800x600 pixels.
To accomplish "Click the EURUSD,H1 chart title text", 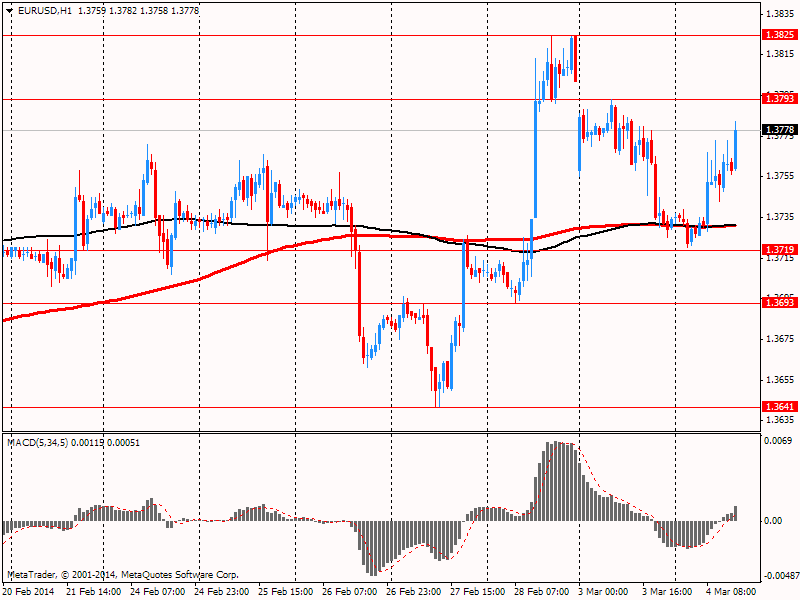I will 45,10.
